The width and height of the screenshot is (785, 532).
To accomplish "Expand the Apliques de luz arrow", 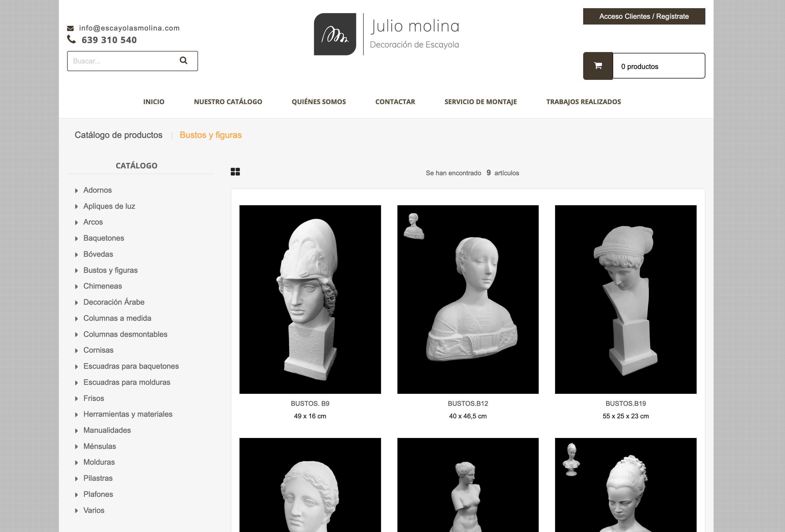I will click(76, 207).
